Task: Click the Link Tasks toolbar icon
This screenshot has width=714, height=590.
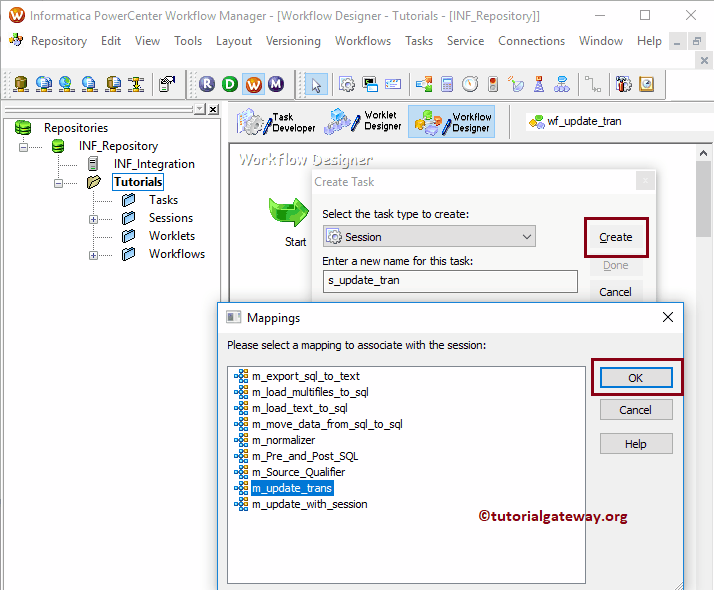Action: point(593,84)
